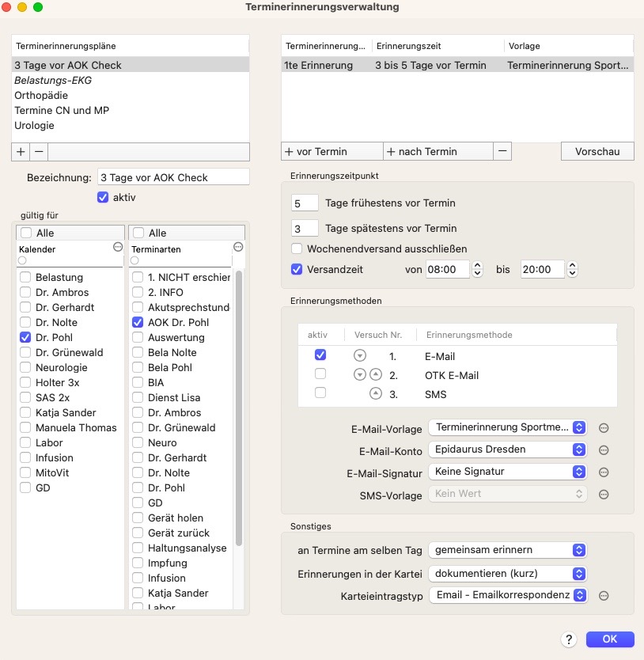Check Holter 3x calendar
The image size is (644, 660).
click(x=25, y=382)
